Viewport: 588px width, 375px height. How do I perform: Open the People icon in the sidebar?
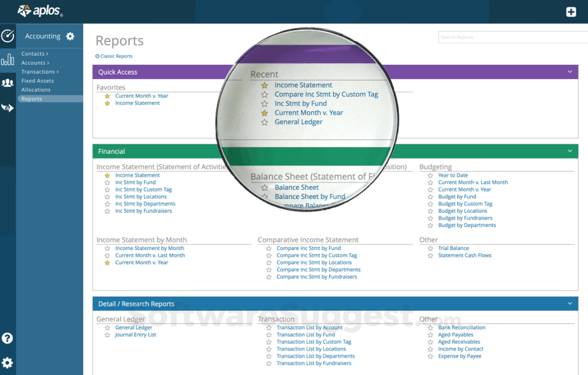pyautogui.click(x=8, y=83)
